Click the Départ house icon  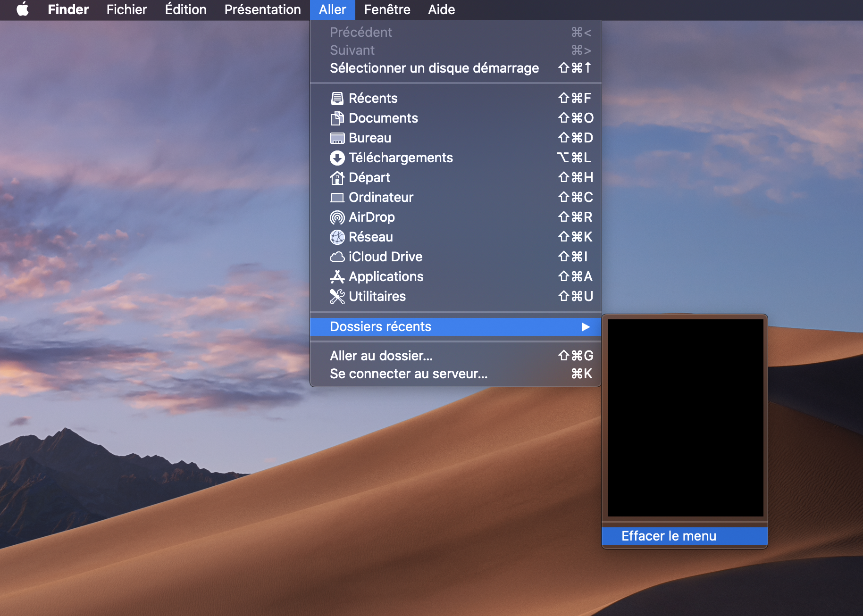[337, 177]
